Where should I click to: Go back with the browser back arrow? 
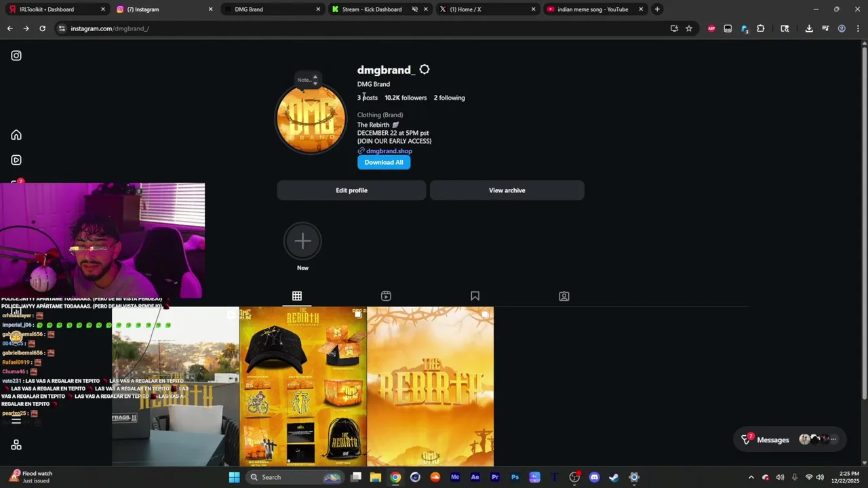tap(9, 28)
